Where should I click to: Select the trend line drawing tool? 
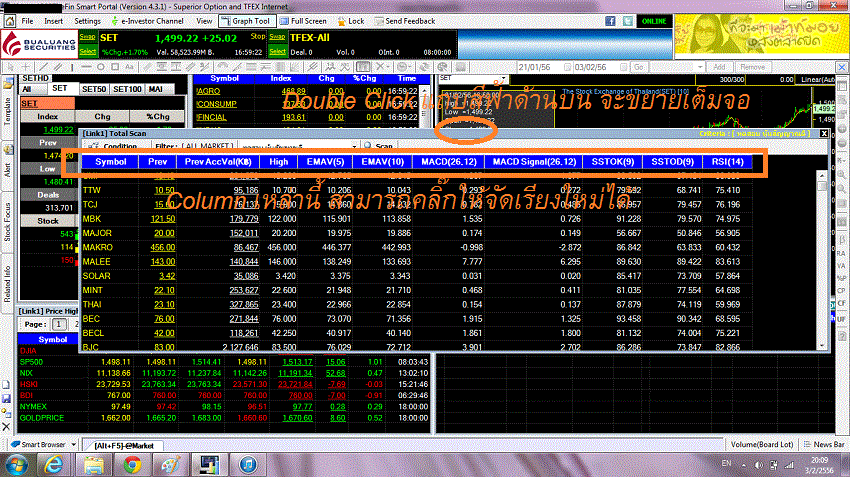click(43, 67)
